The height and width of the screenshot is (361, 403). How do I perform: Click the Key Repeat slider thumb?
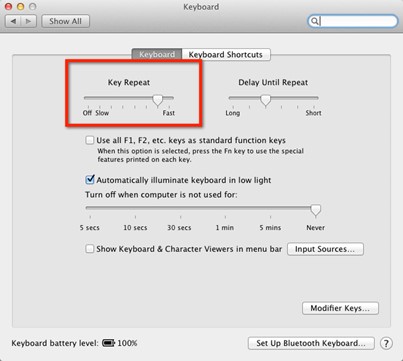tap(158, 100)
